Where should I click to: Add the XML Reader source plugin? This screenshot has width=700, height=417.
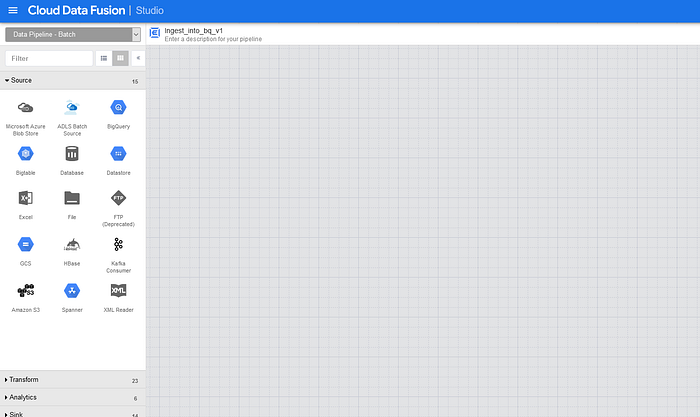click(x=118, y=298)
